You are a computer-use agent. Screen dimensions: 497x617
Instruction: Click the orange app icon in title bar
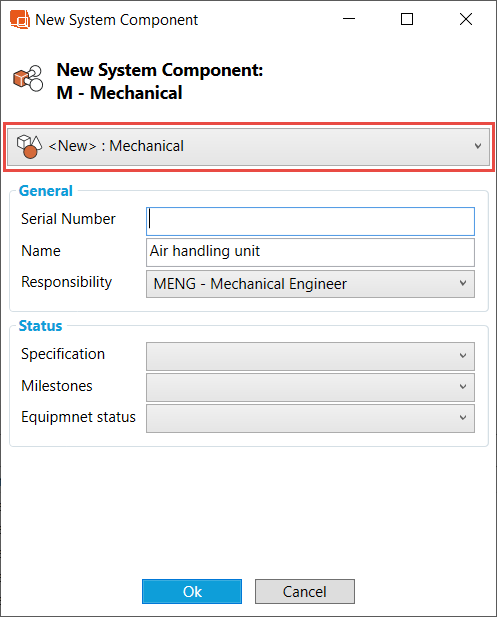(x=20, y=19)
